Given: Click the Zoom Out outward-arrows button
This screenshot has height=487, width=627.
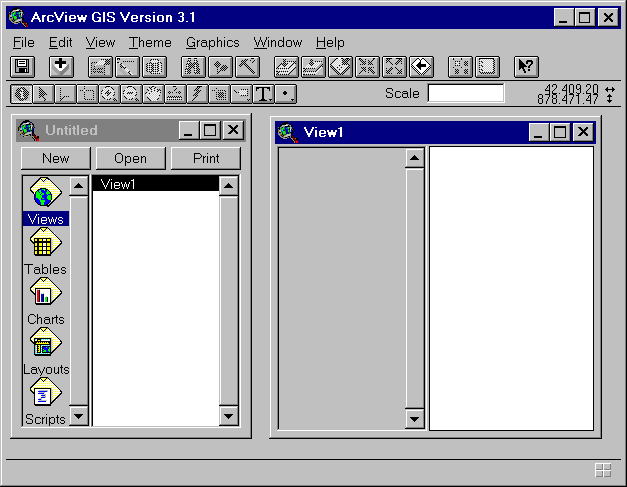Looking at the screenshot, I should (x=394, y=66).
